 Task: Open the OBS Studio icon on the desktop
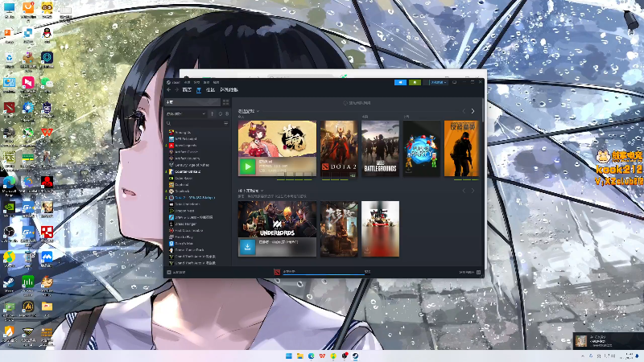9,233
